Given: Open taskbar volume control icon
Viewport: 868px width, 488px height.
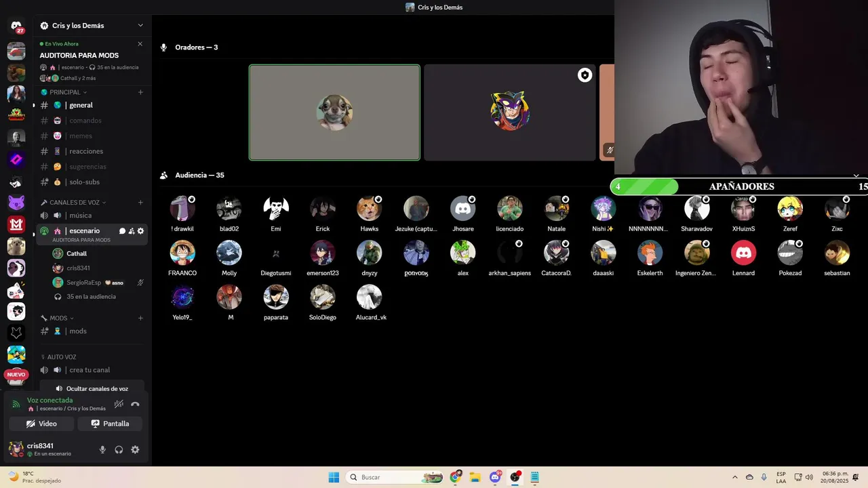Looking at the screenshot, I should [809, 477].
